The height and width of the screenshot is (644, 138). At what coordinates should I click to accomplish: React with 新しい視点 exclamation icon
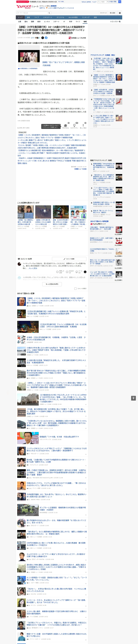83,125
